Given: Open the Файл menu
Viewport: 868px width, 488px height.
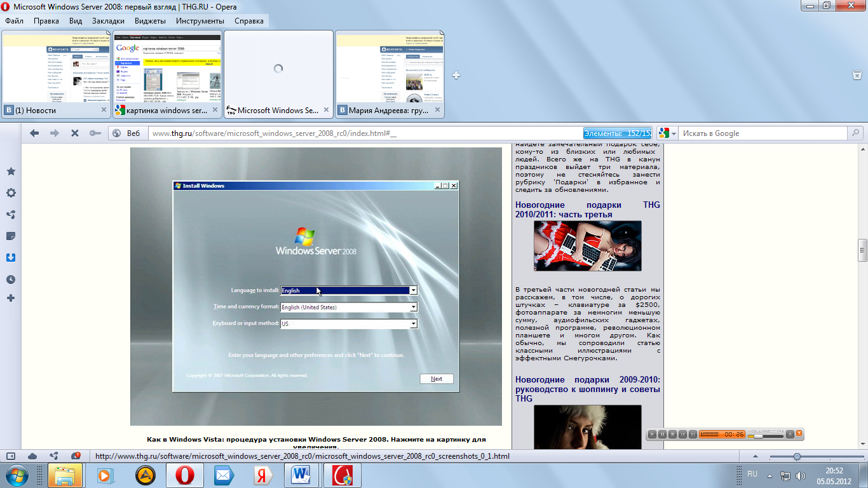Looking at the screenshot, I should (14, 20).
